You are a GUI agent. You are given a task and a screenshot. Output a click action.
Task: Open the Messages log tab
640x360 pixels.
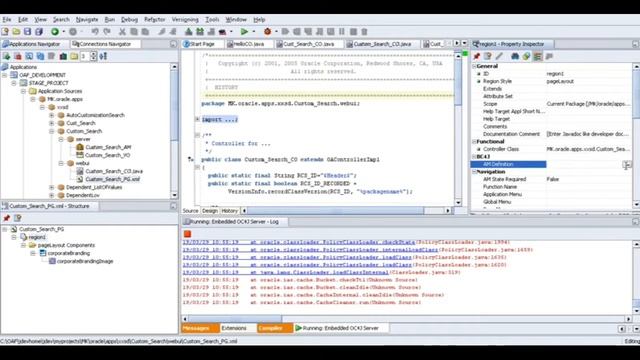coord(200,328)
